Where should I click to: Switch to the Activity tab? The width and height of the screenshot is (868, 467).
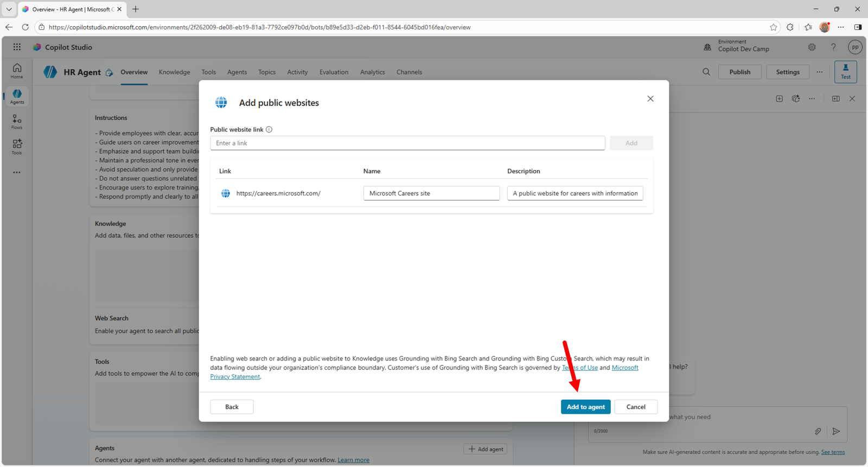coord(297,72)
